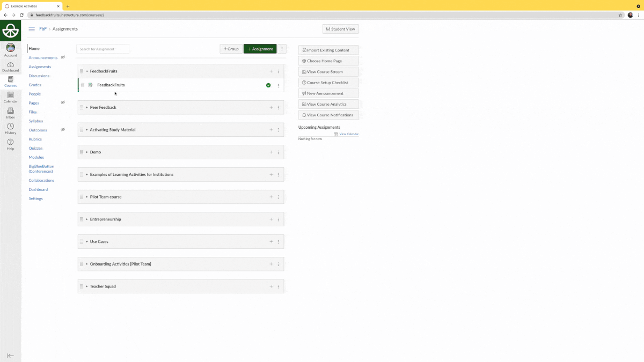Add assignment to Use Cases group with plus
The height and width of the screenshot is (362, 644).
click(x=271, y=242)
